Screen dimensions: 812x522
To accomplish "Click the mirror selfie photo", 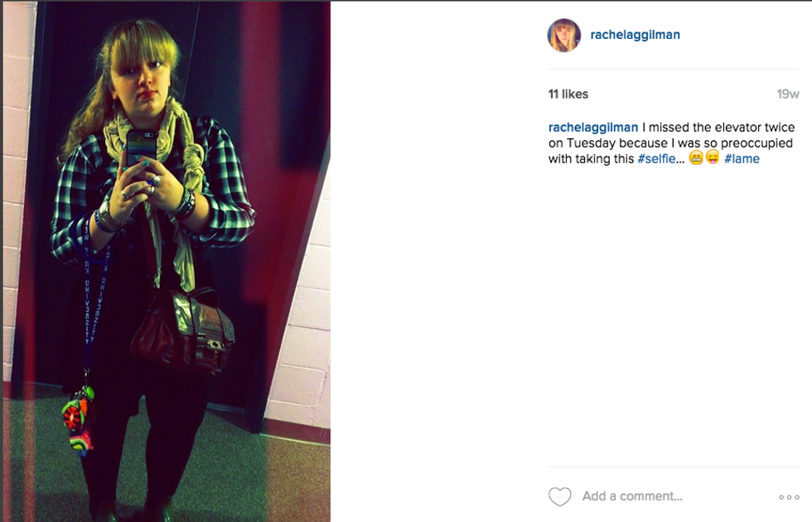I will 167,262.
